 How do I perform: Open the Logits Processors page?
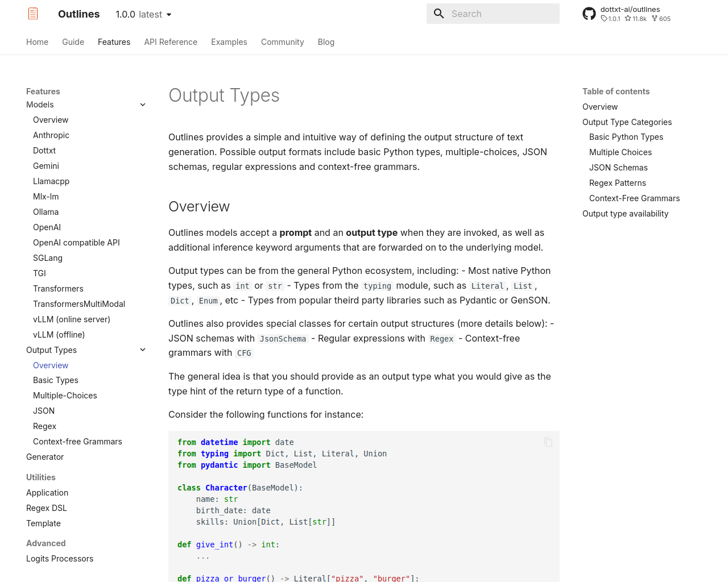pyautogui.click(x=60, y=559)
